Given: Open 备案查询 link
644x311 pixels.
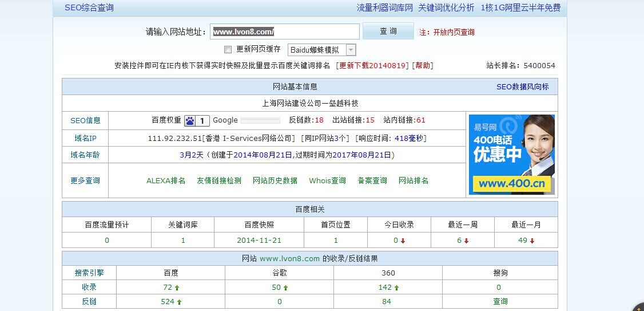Looking at the screenshot, I should (372, 180).
